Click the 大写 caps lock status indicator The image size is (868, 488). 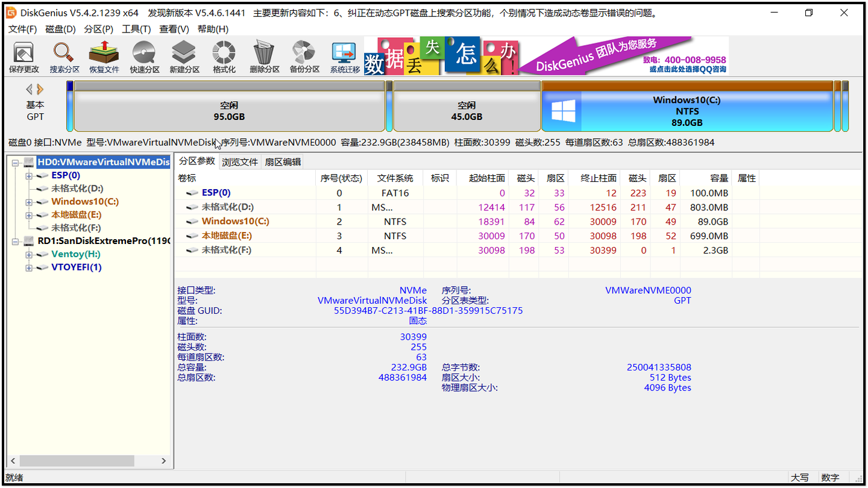pos(799,478)
